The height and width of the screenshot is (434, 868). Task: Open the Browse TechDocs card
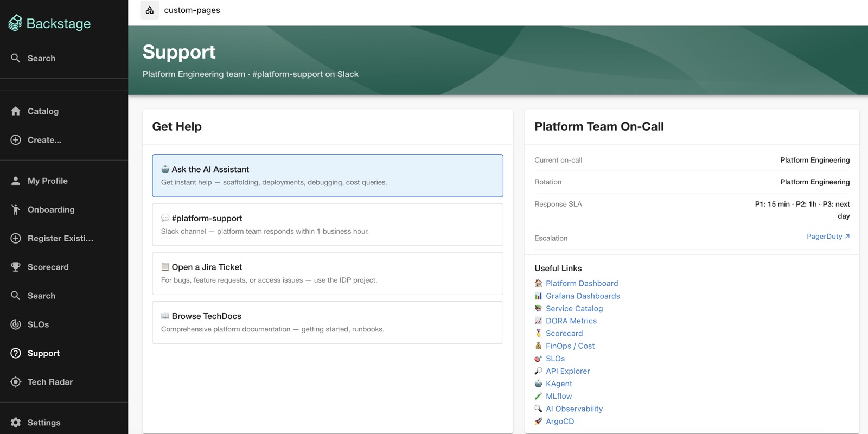(328, 322)
